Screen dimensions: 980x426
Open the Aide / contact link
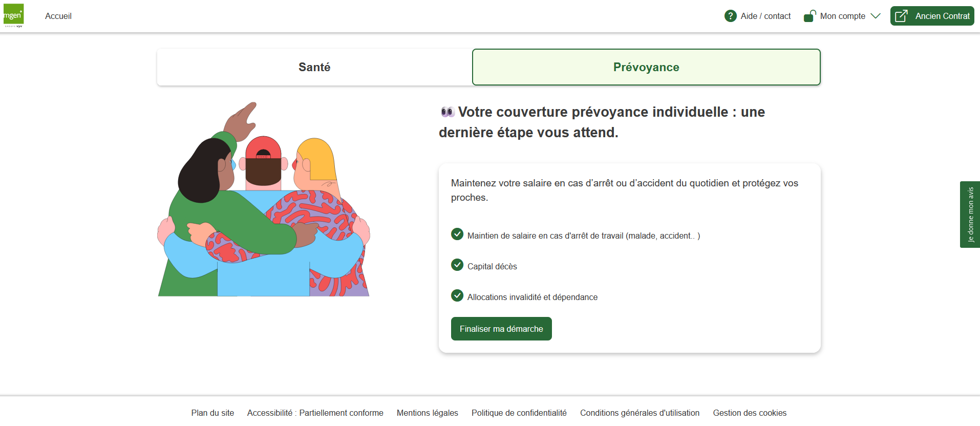click(x=765, y=16)
